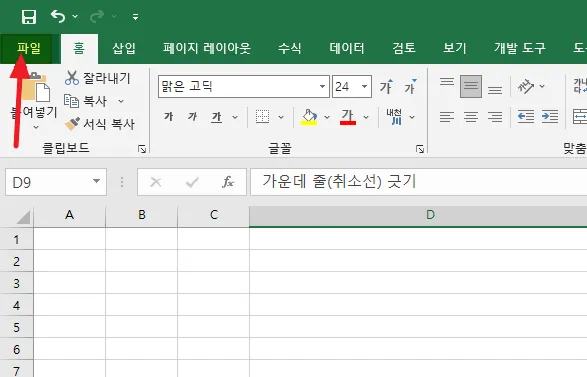Open the Undo history dropdown arrow
The width and height of the screenshot is (587, 377).
click(75, 16)
